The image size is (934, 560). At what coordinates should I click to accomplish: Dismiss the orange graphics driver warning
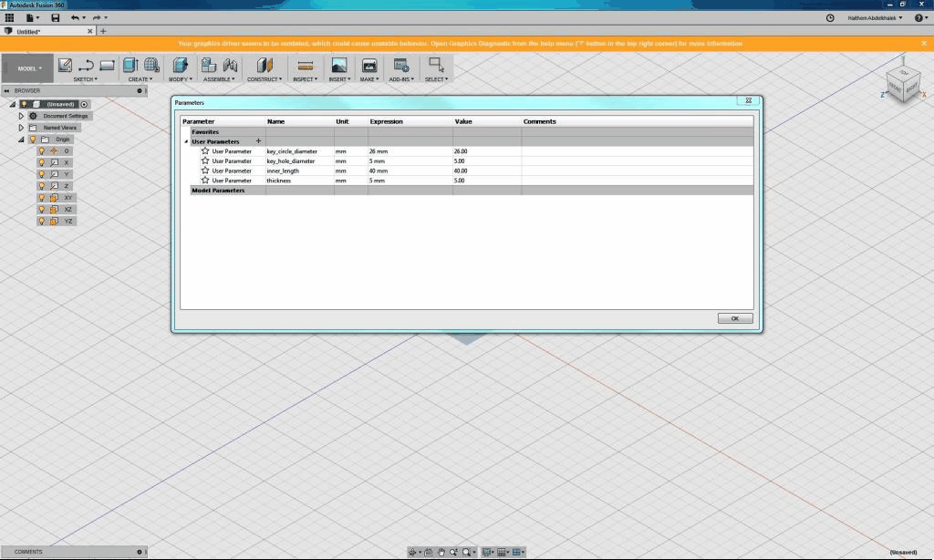coord(924,44)
